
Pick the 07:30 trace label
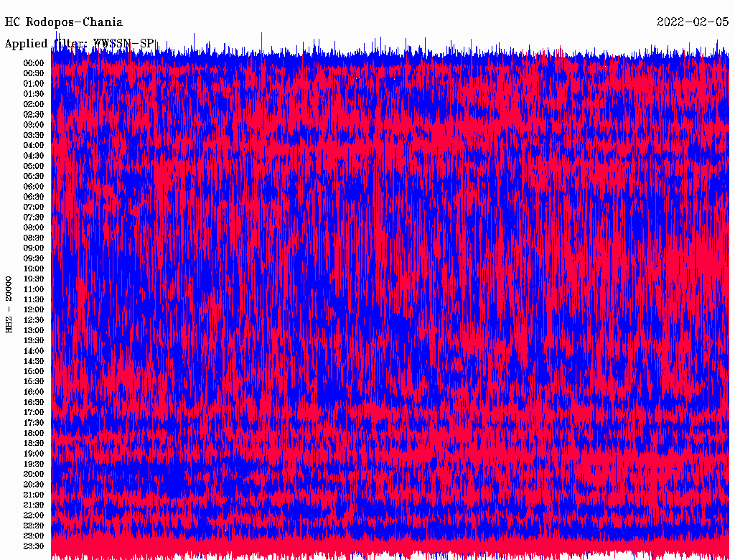(34, 217)
